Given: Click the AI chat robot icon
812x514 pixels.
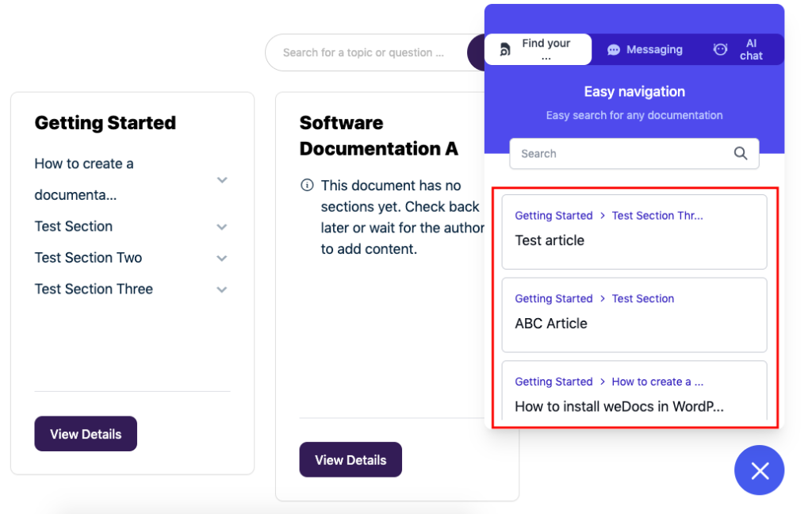Looking at the screenshot, I should (x=720, y=49).
